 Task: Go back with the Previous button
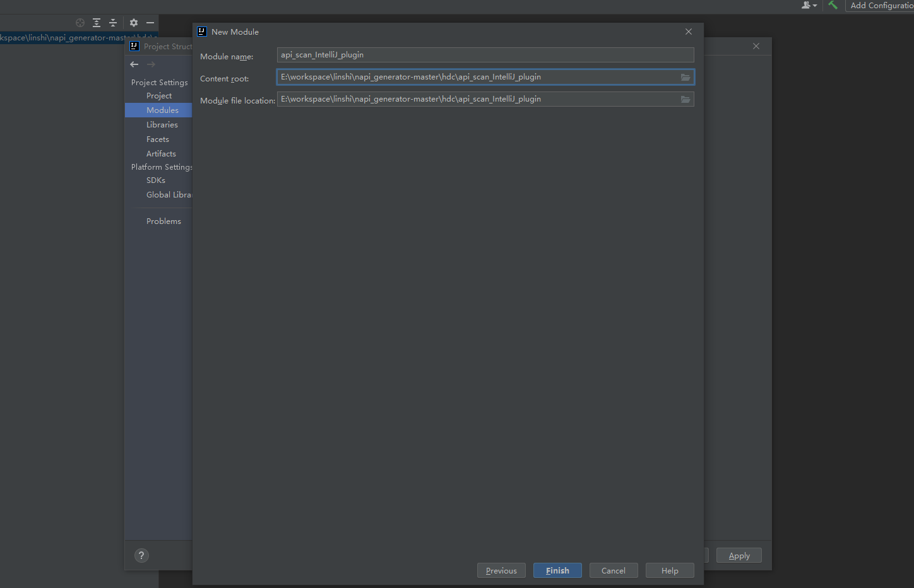[x=501, y=570]
